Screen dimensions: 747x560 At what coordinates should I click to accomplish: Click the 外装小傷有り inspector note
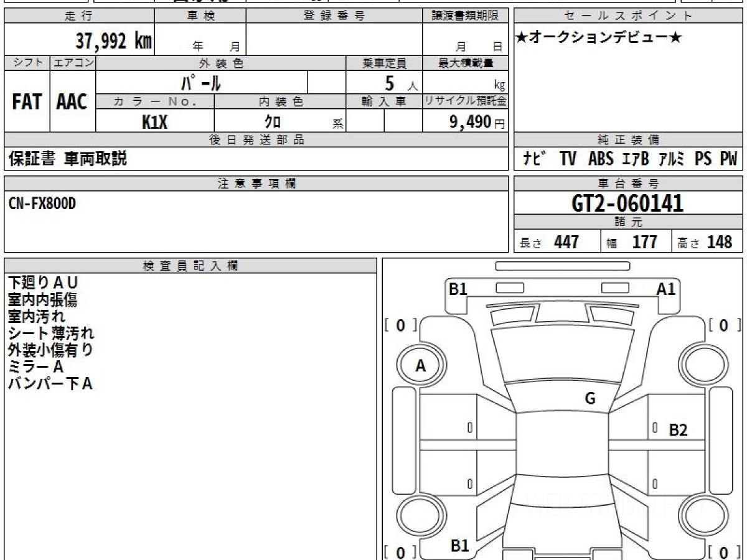(x=50, y=350)
